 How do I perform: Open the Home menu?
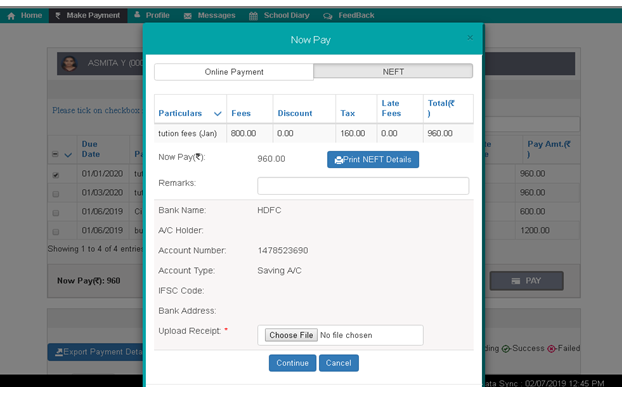tap(25, 15)
